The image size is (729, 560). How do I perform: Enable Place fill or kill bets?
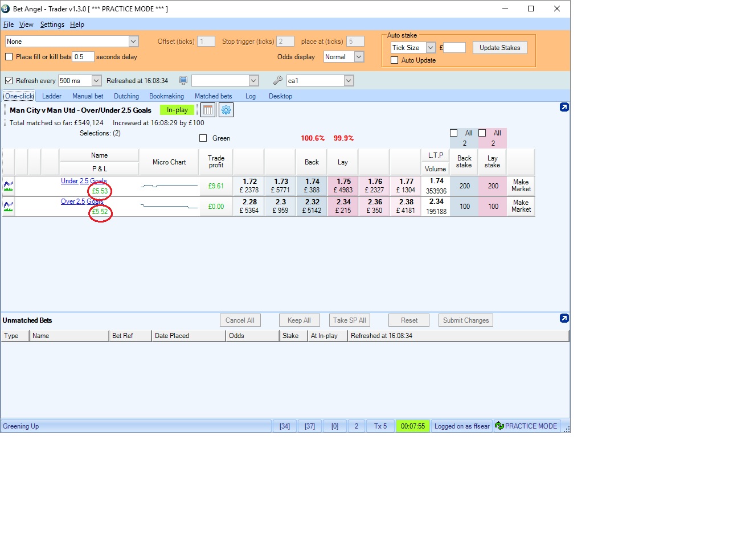pyautogui.click(x=9, y=57)
